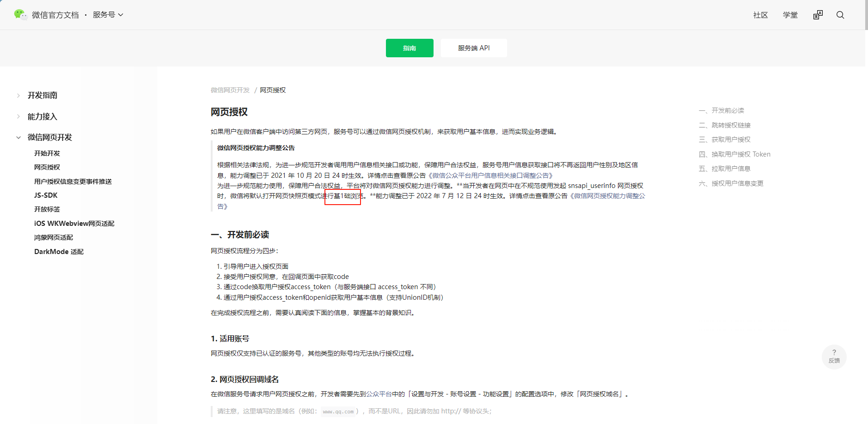868x424 pixels.
Task: Click the www.qq.com code snippet
Action: 338,412
